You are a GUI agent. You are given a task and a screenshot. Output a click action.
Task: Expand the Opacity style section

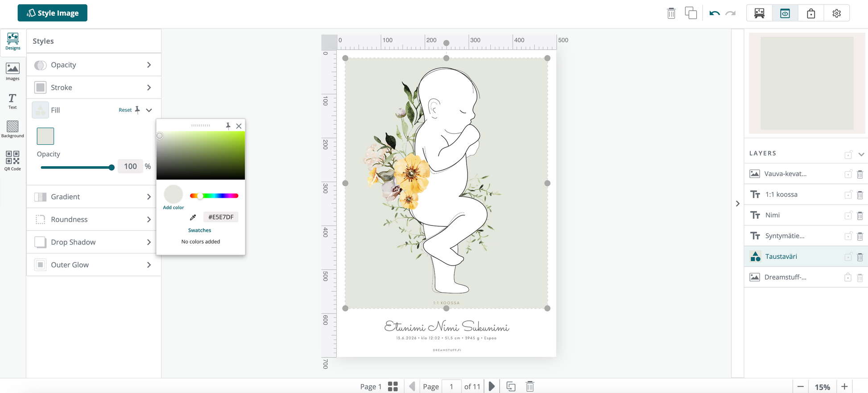click(x=94, y=65)
